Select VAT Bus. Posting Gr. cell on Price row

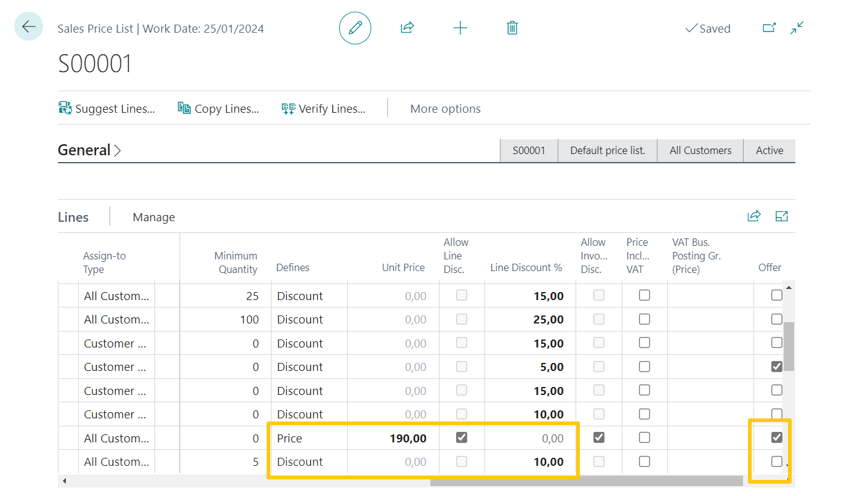(x=710, y=438)
